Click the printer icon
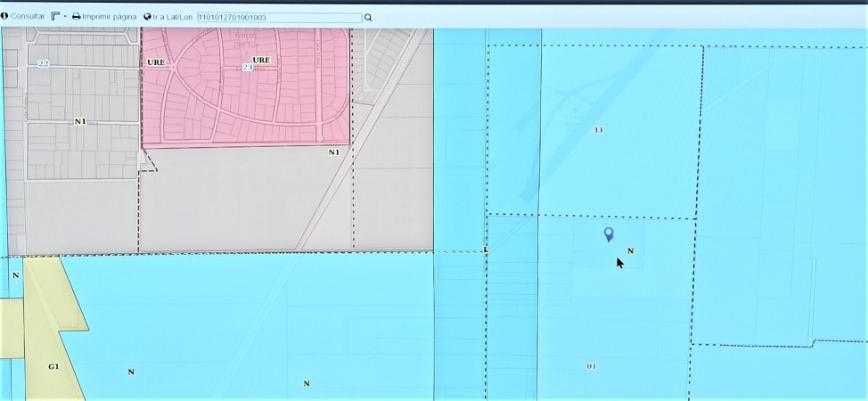 [76, 17]
